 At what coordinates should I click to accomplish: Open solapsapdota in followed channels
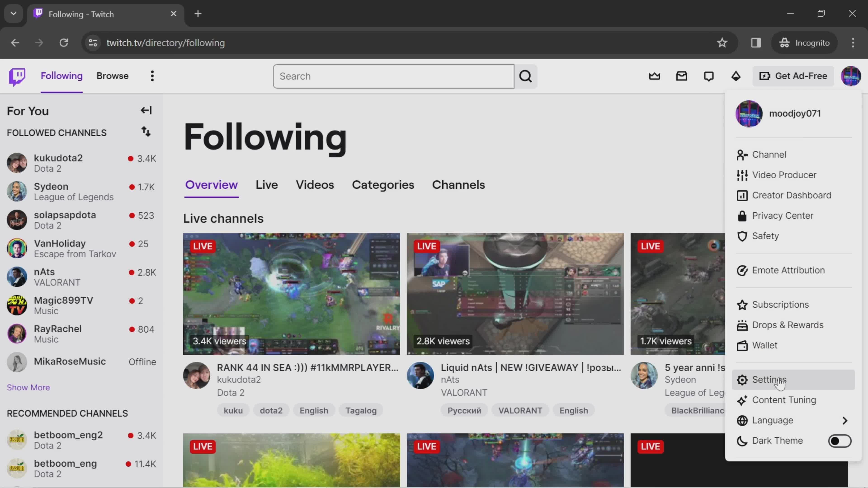(x=81, y=220)
